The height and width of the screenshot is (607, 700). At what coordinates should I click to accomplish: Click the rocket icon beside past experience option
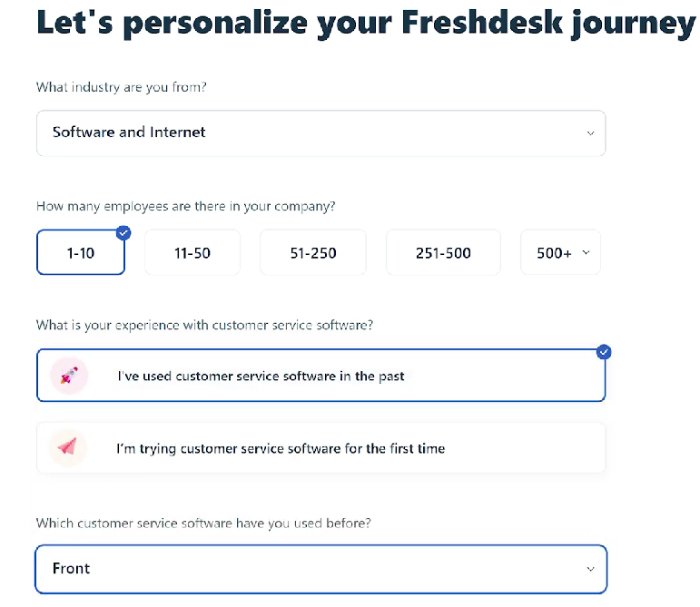coord(68,376)
